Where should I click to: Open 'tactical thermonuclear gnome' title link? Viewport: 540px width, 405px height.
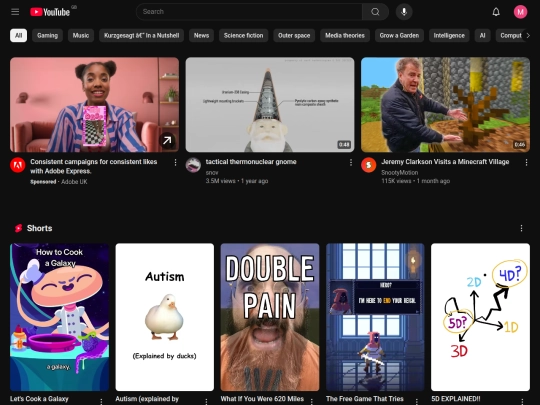pyautogui.click(x=251, y=162)
